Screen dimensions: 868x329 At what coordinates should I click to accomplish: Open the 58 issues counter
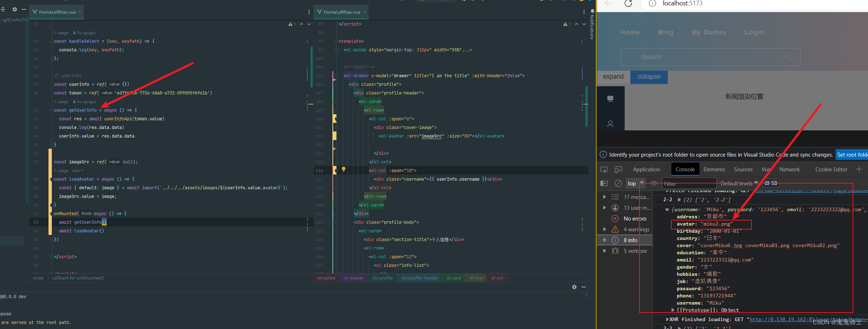click(x=771, y=184)
